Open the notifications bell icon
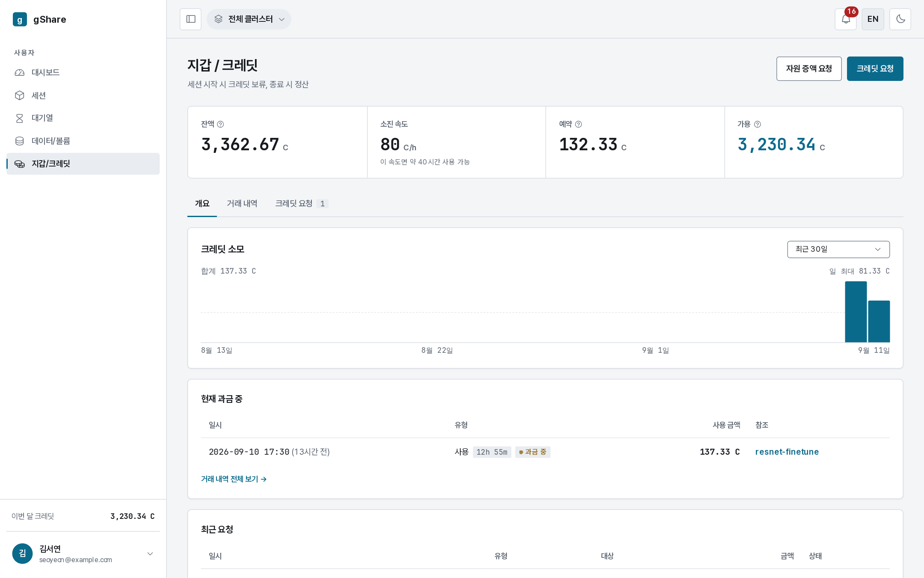 [x=846, y=19]
